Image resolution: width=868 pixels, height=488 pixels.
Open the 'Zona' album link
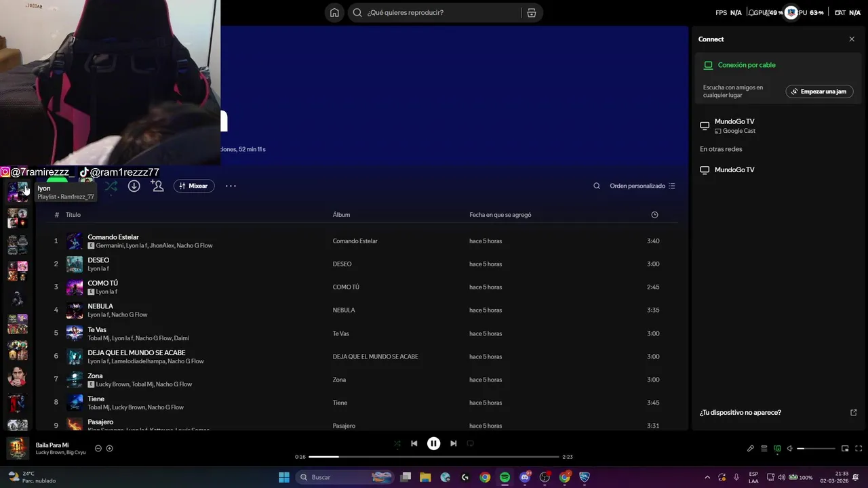click(x=339, y=380)
